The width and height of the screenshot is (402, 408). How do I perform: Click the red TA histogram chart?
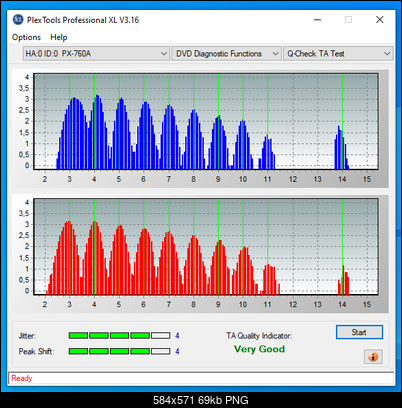[x=206, y=247]
